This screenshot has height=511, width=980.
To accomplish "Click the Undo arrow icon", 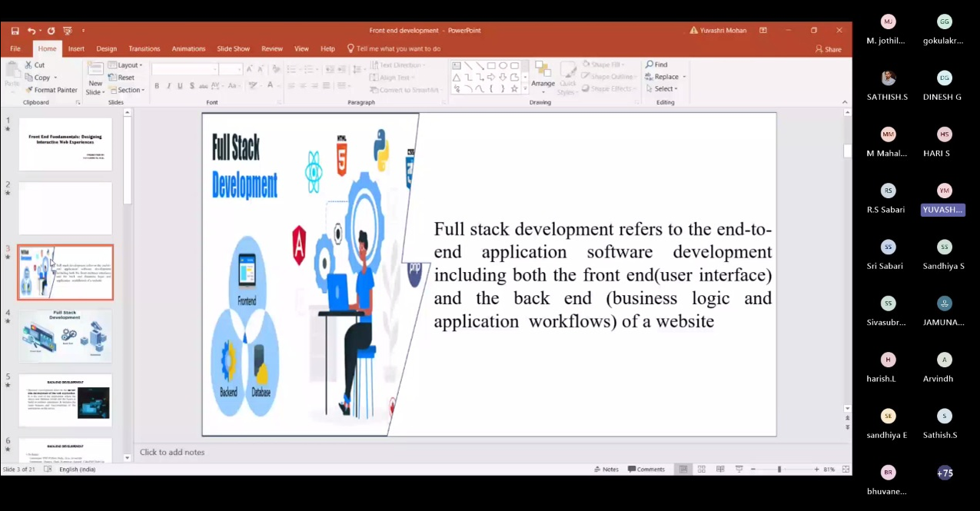I will click(x=32, y=31).
